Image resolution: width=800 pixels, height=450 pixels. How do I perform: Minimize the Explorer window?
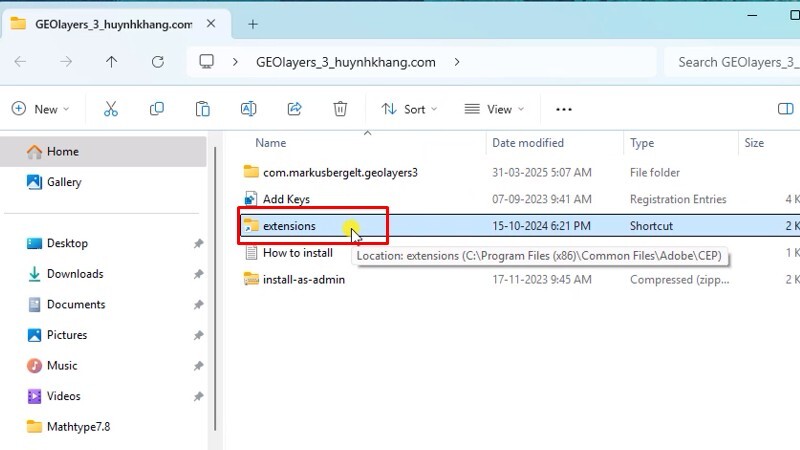click(752, 16)
